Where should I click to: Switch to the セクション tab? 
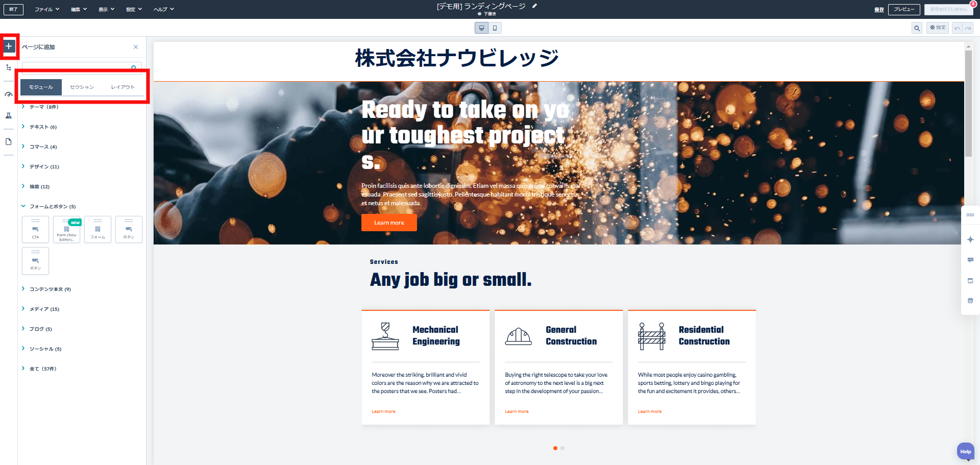(82, 87)
